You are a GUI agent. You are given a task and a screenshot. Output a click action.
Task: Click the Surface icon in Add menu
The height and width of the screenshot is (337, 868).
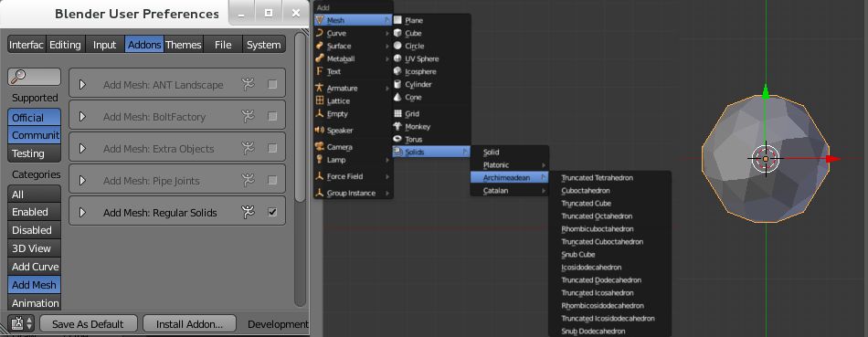coord(320,46)
